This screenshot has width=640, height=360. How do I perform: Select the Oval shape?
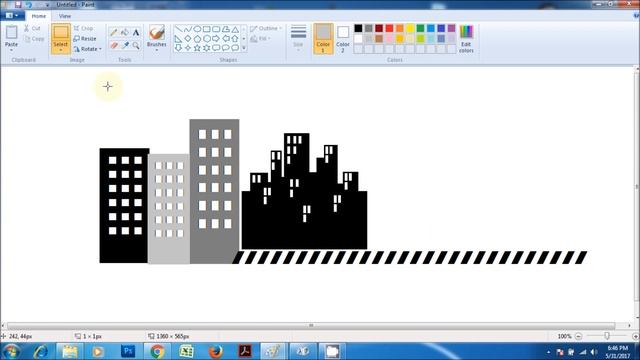(197, 29)
